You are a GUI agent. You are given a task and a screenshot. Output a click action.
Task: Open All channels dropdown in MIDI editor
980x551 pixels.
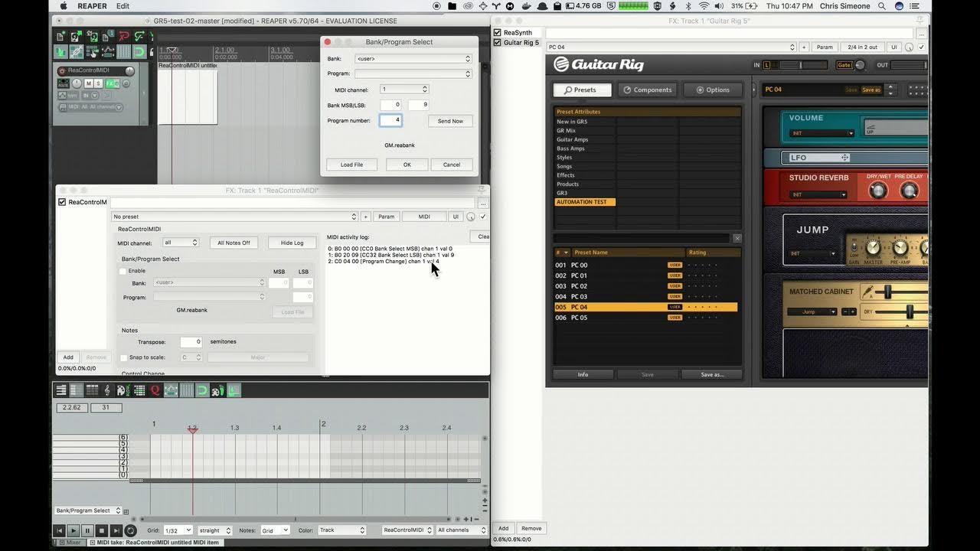(x=462, y=530)
